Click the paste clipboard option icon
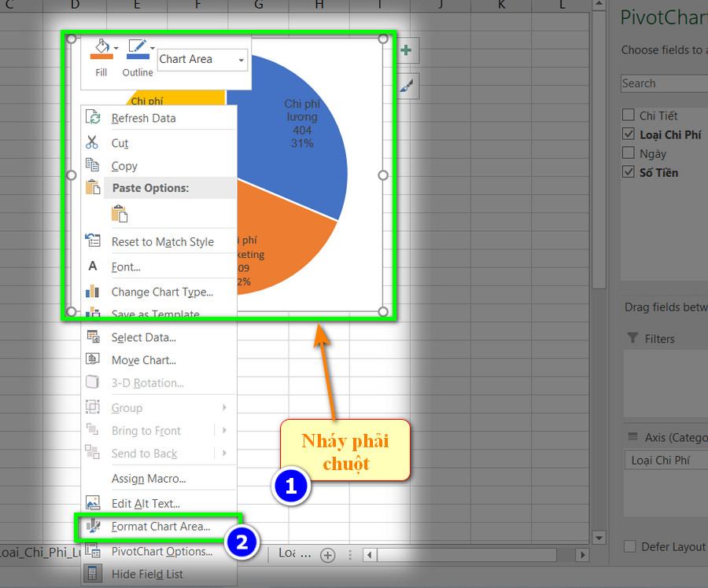 pyautogui.click(x=120, y=214)
